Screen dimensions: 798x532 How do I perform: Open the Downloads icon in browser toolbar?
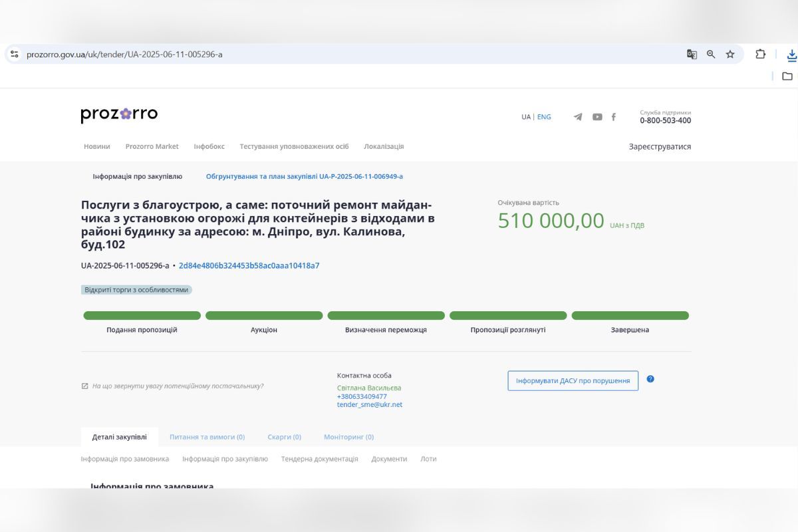click(791, 54)
